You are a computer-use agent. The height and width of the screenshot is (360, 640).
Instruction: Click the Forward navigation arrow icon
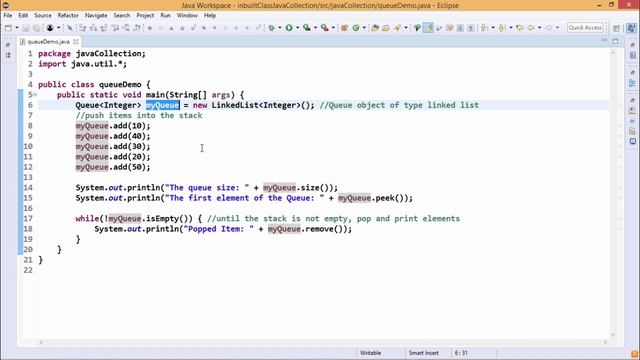point(549,28)
